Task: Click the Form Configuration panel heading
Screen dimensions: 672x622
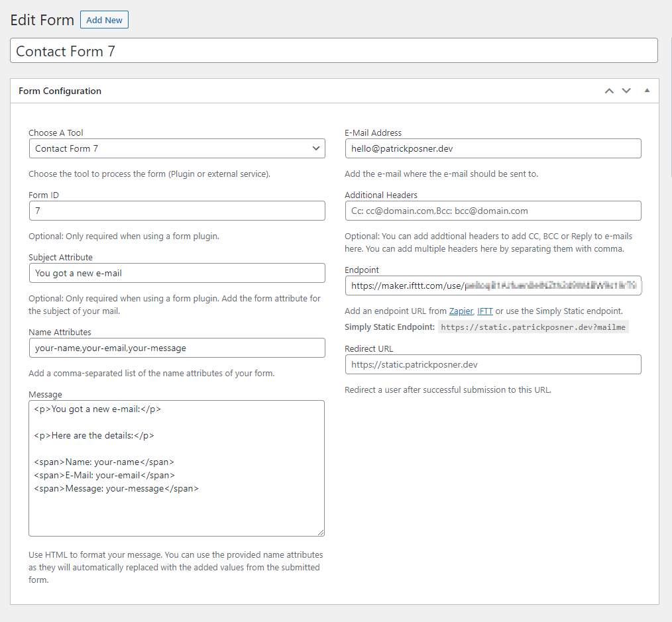Action: pos(60,91)
